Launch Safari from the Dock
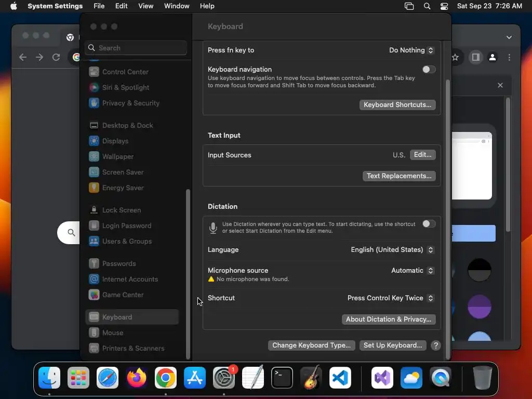 108,378
